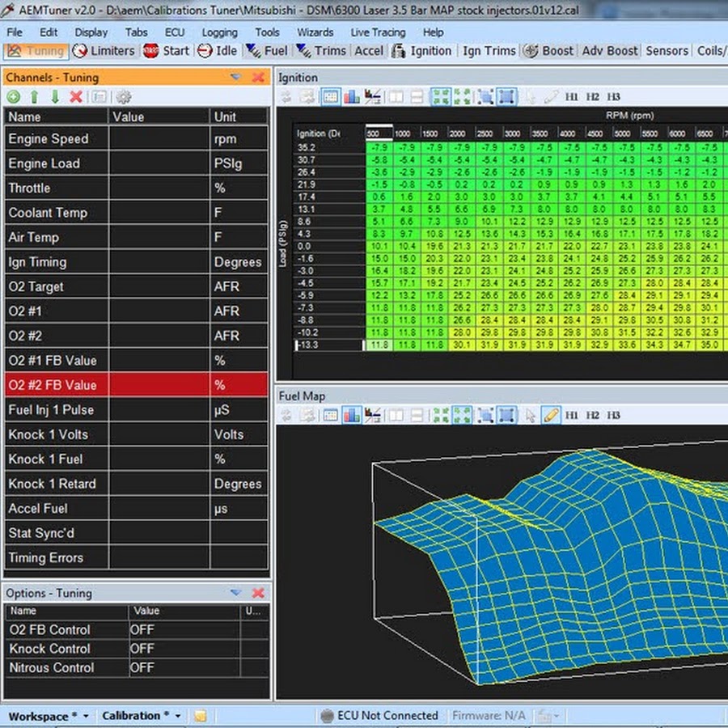Click the ECU connection status indicator
Viewport: 728px width, 728px height.
pyautogui.click(x=380, y=716)
